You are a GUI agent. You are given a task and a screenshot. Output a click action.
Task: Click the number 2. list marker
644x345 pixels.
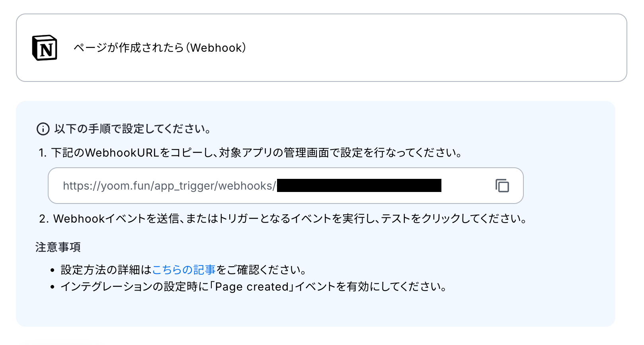(44, 219)
